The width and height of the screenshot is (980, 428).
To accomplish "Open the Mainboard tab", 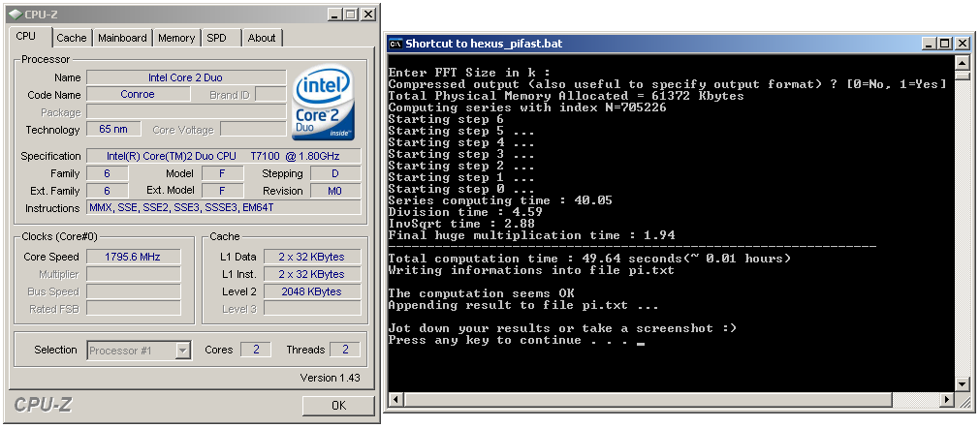I will 122,38.
